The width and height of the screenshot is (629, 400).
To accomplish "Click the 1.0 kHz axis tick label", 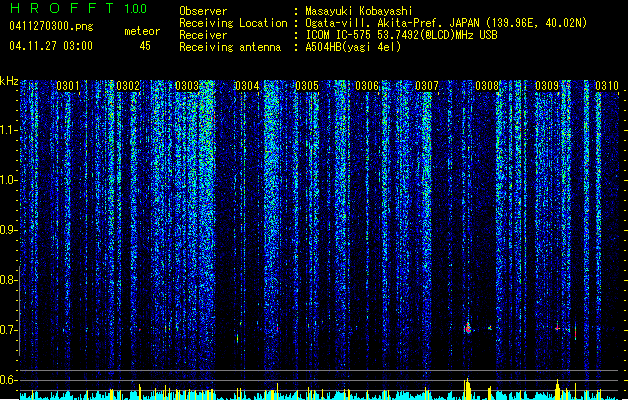I will coord(9,180).
